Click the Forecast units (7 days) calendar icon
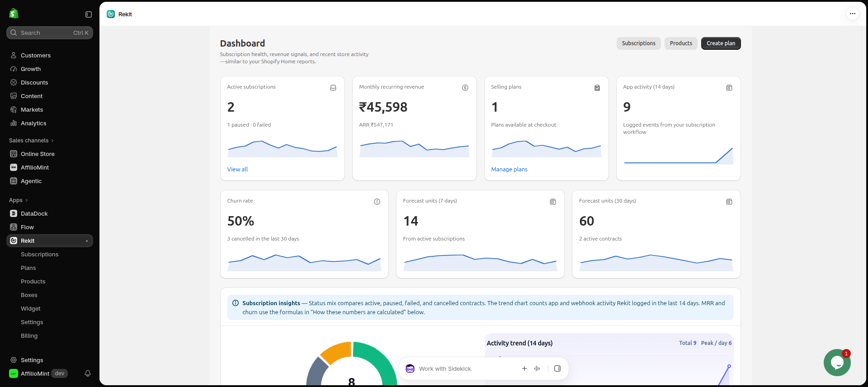 pyautogui.click(x=553, y=202)
